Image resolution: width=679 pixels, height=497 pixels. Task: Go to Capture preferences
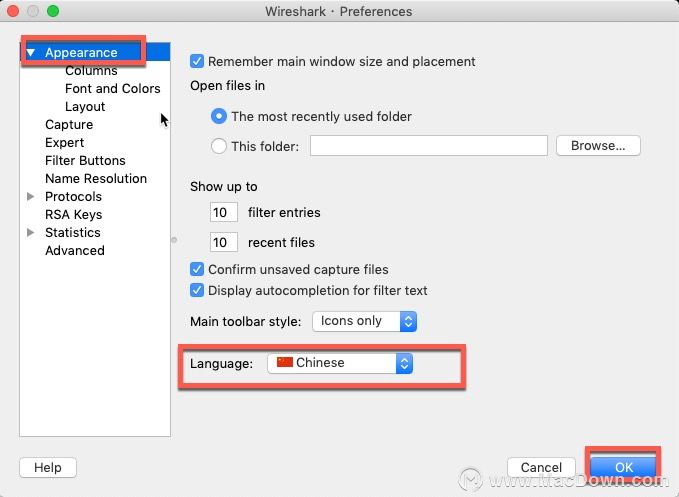(69, 125)
